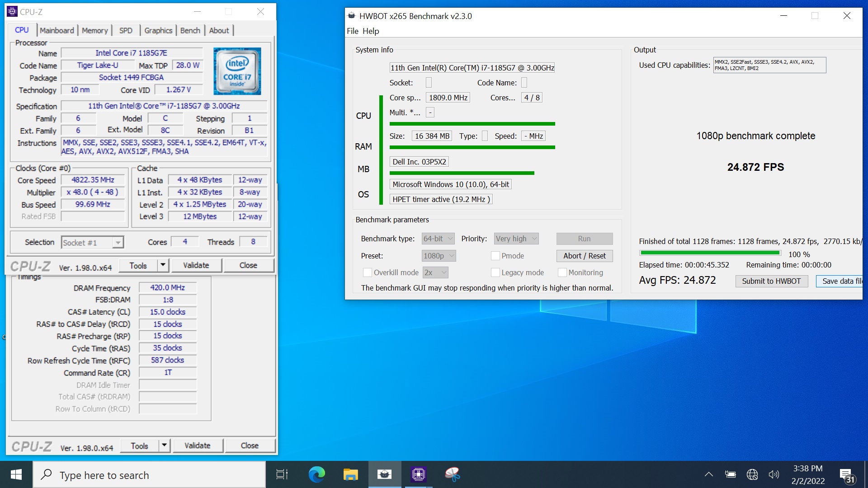Click the DRAM Frequency 420.0 MHz value
Image resolution: width=868 pixels, height=488 pixels.
[x=168, y=287]
